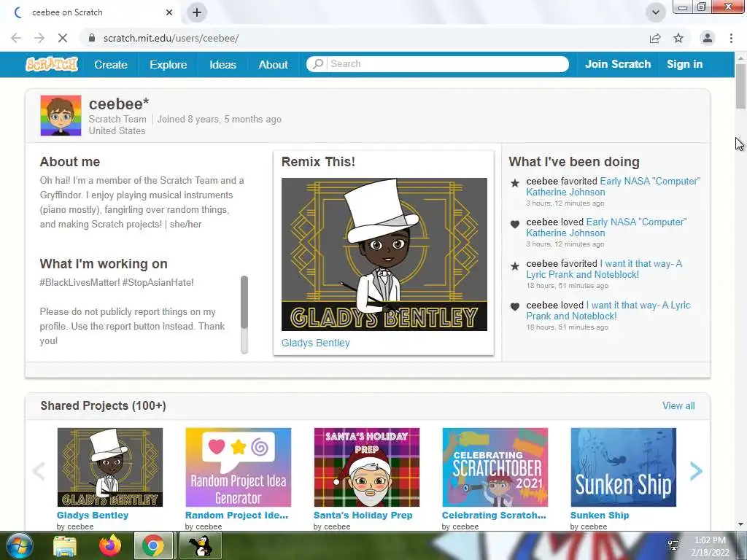
Task: Click the ceebee* username heading
Action: click(x=119, y=104)
